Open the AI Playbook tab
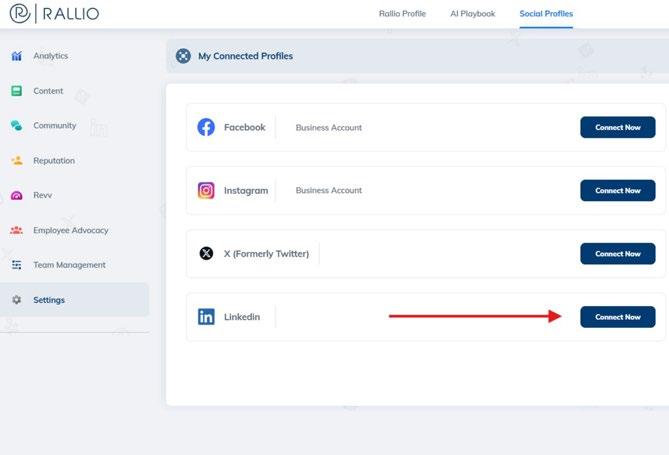Screen dimensions: 669x455 [x=473, y=14]
